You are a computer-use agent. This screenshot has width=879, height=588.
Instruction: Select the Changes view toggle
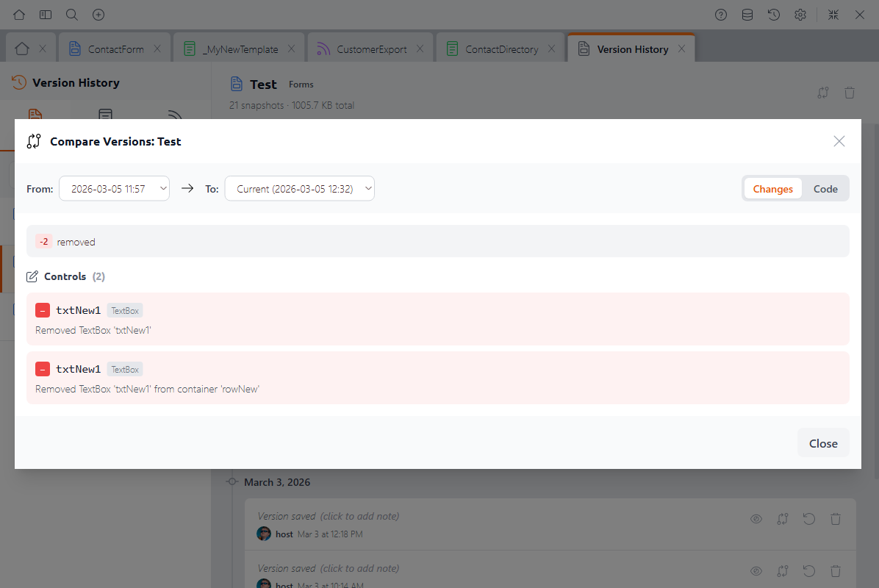point(772,189)
